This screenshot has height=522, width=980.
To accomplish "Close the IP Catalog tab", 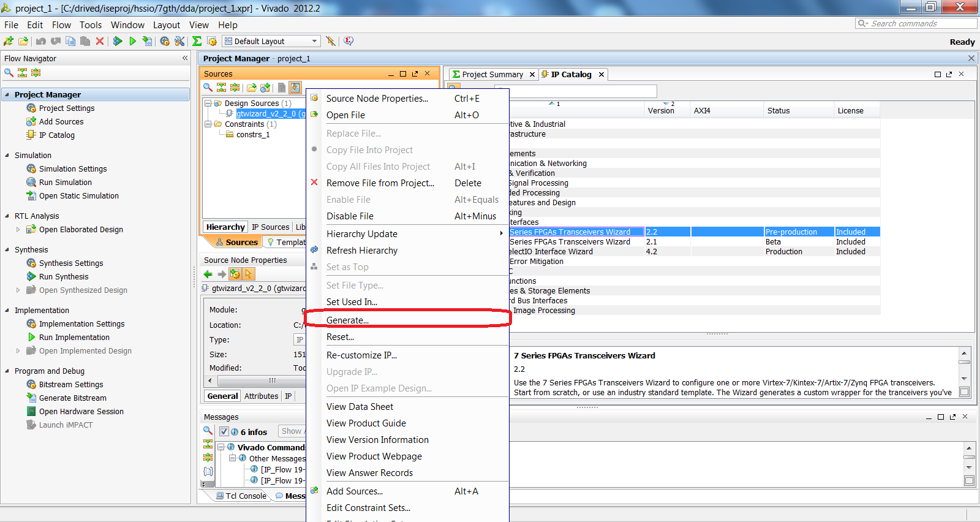I will [x=601, y=74].
